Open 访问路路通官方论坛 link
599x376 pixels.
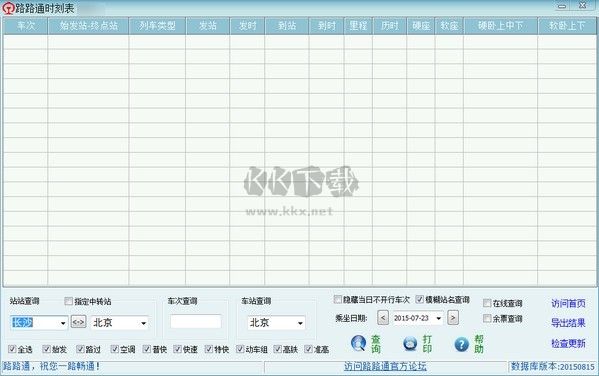(385, 366)
